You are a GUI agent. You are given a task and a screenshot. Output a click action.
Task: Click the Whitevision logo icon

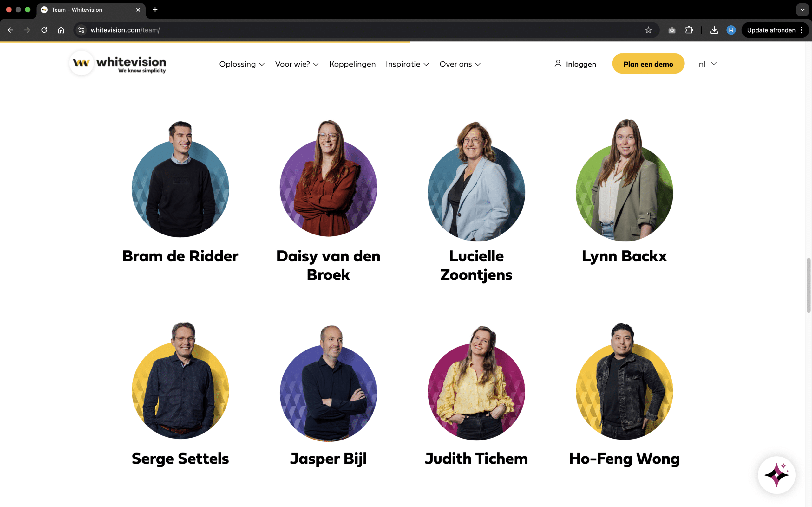81,63
